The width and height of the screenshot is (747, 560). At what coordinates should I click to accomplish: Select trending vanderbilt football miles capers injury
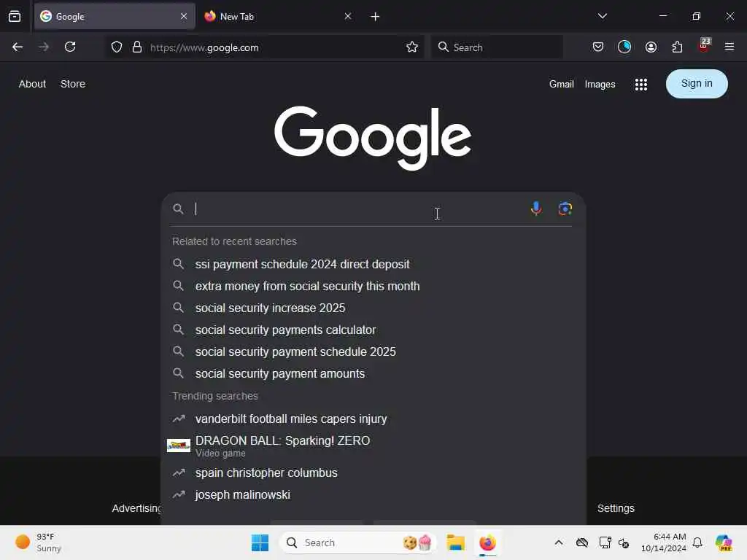(373, 419)
